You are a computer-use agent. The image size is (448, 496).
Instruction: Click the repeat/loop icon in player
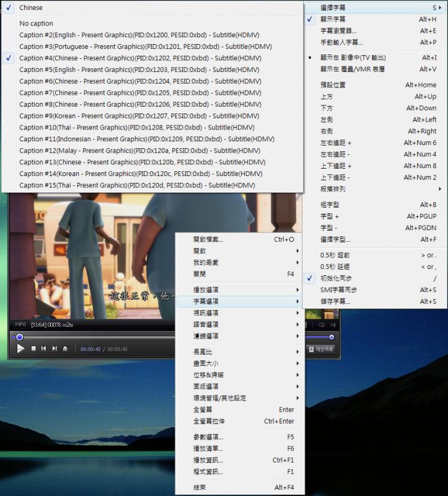click(x=322, y=325)
